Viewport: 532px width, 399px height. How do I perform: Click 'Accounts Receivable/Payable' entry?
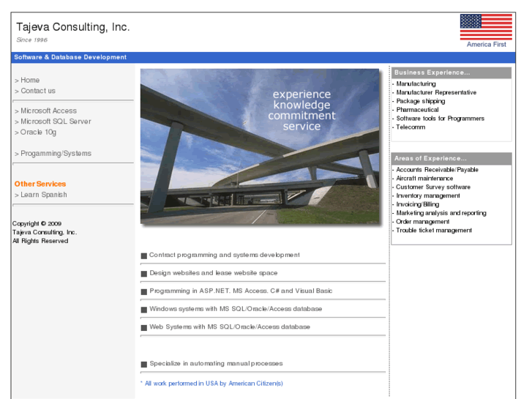[437, 170]
